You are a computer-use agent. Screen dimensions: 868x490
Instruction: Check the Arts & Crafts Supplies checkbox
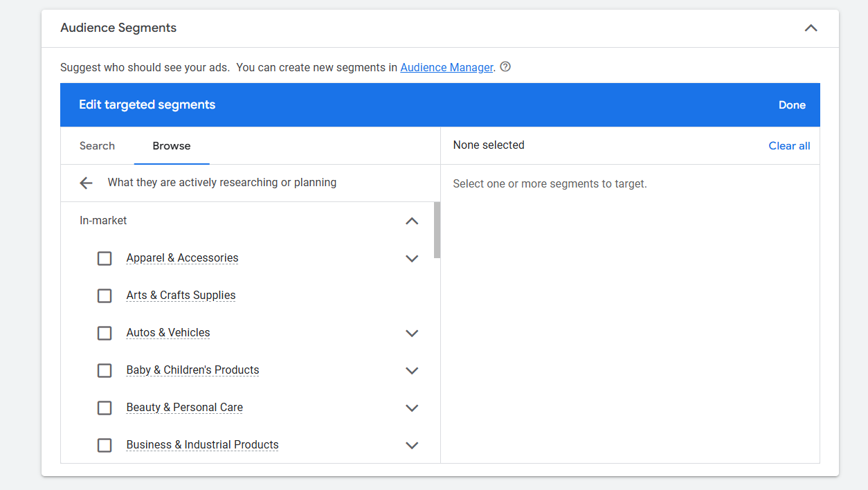[105, 296]
